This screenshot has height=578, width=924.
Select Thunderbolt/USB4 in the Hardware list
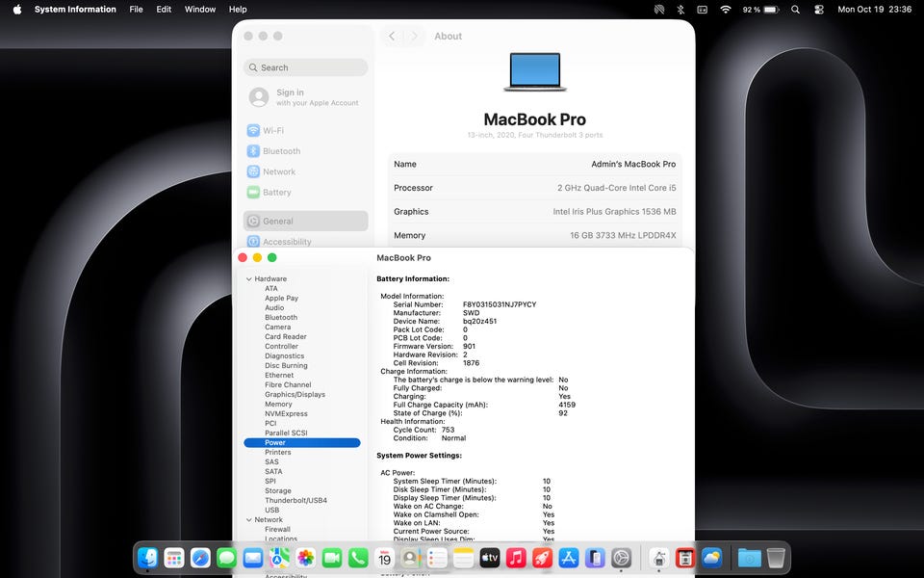tap(295, 500)
